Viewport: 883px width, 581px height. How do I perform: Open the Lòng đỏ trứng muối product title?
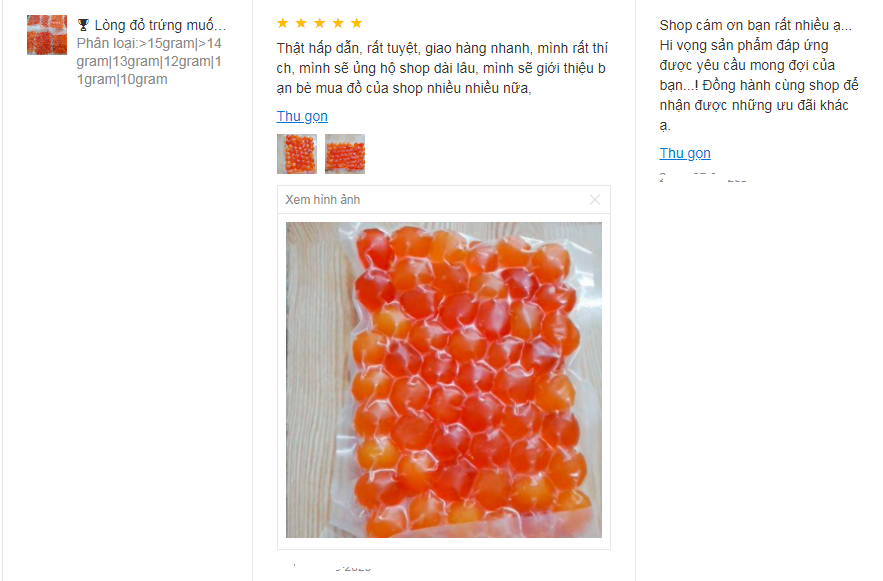tap(160, 26)
